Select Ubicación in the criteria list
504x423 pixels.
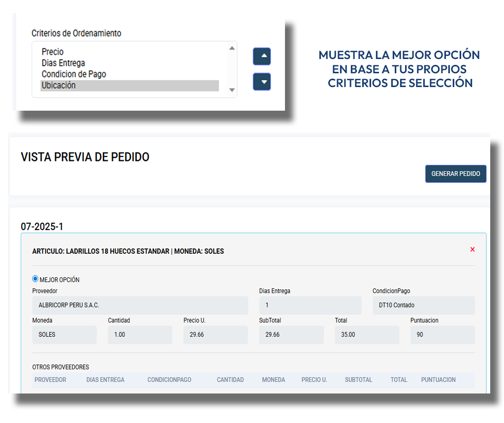59,86
